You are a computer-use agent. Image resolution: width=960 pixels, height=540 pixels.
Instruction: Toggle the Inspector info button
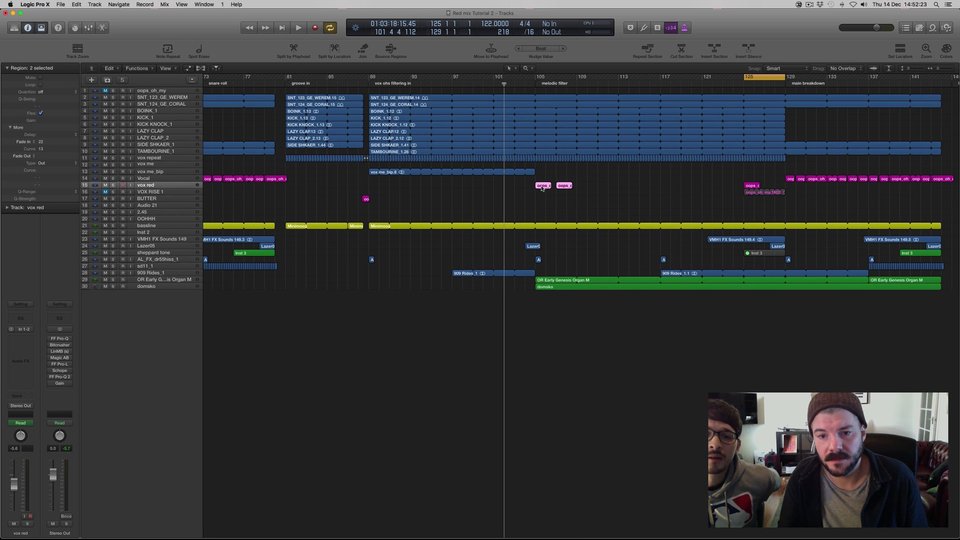28,28
